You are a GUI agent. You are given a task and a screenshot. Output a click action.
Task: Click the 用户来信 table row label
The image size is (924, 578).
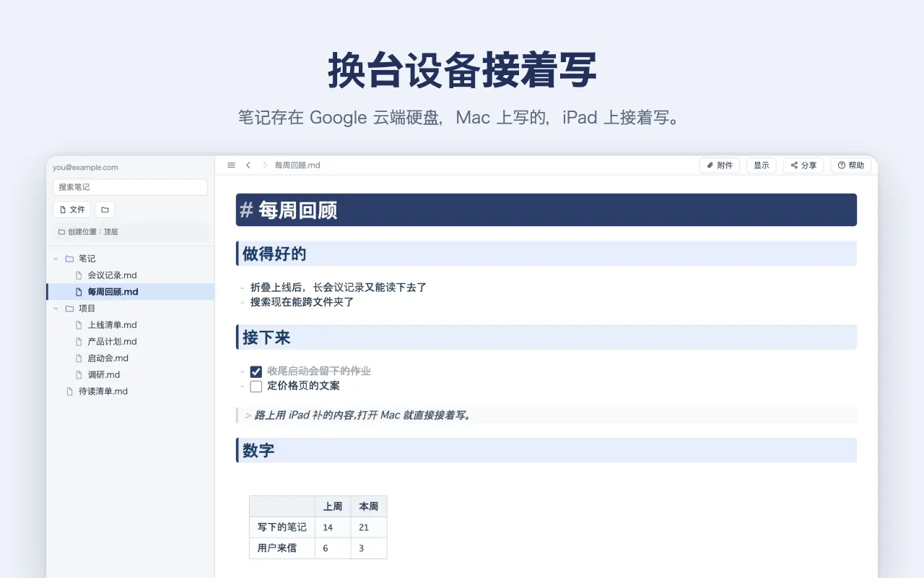[282, 548]
